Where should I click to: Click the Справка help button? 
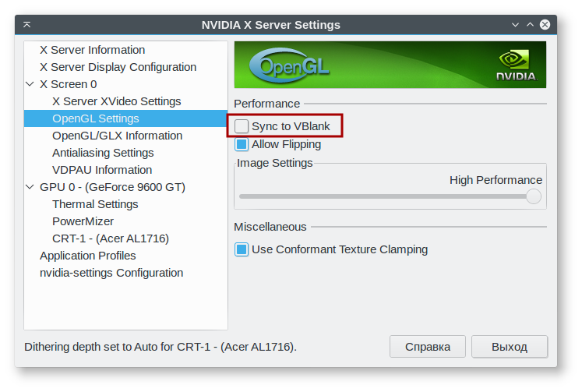coord(428,347)
